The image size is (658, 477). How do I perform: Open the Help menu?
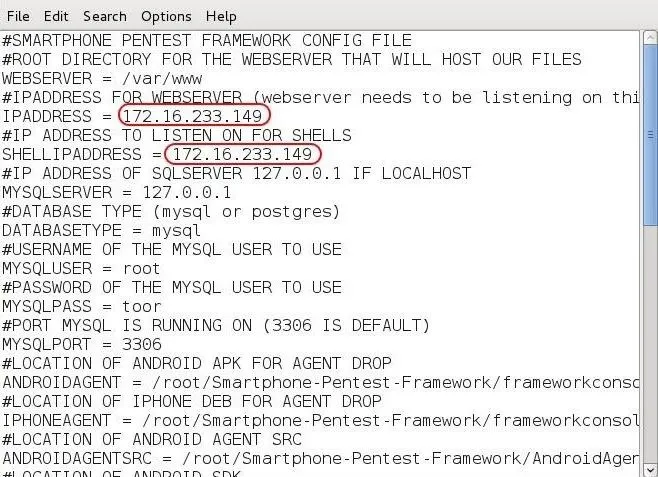(221, 16)
